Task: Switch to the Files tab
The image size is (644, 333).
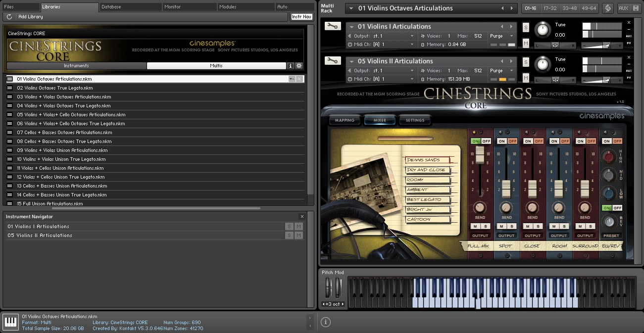Action: coord(20,7)
